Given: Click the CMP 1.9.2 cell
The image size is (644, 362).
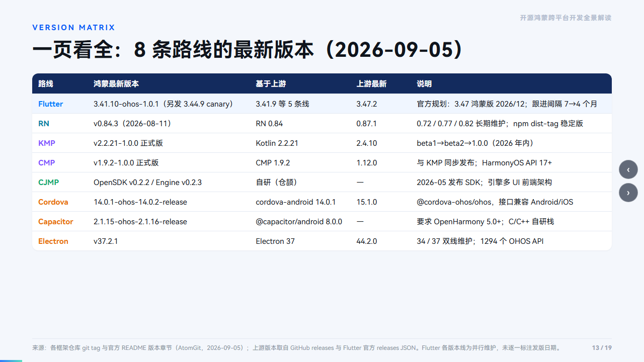Looking at the screenshot, I should pos(273,163).
